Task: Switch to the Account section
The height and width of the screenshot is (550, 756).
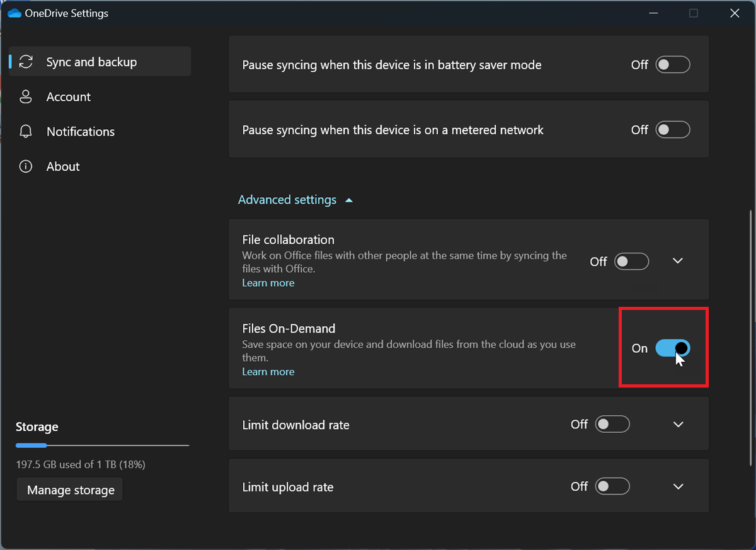Action: click(69, 96)
